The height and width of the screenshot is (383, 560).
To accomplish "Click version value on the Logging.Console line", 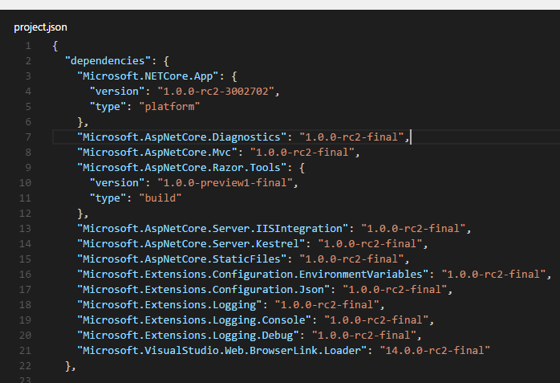I will [x=376, y=320].
